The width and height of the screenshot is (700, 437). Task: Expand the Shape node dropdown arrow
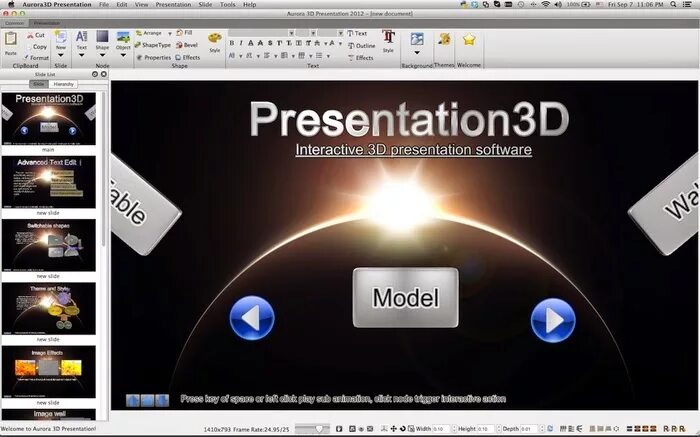(102, 55)
